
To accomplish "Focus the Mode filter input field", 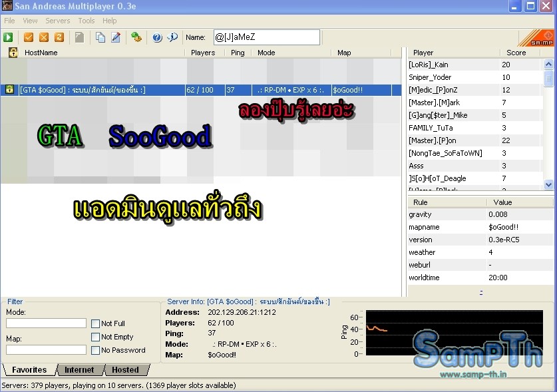I will [x=46, y=323].
